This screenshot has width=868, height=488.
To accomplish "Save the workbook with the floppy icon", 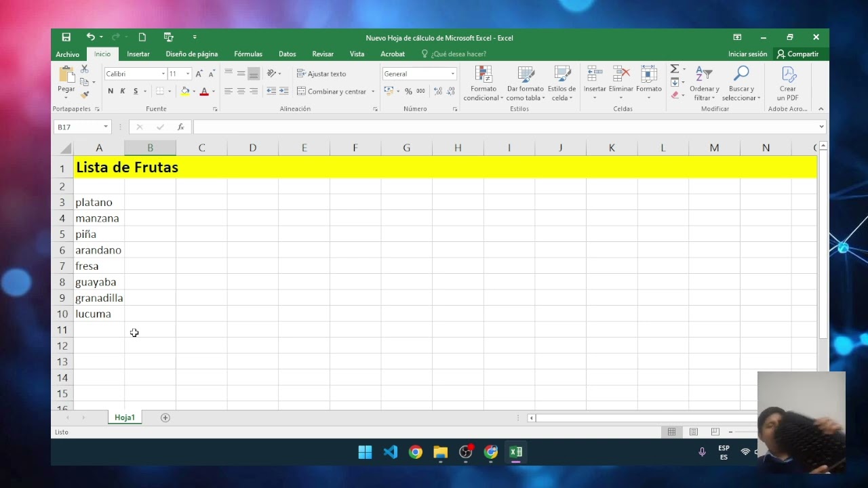I will [66, 37].
